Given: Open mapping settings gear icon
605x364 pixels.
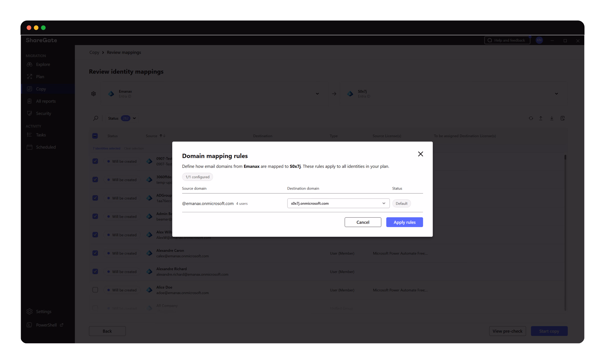Looking at the screenshot, I should (x=93, y=94).
